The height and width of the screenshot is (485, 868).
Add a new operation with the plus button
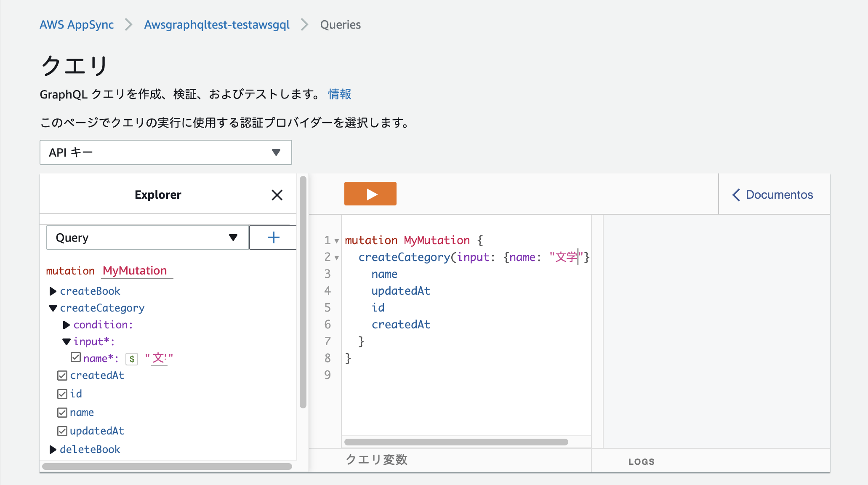pos(273,237)
